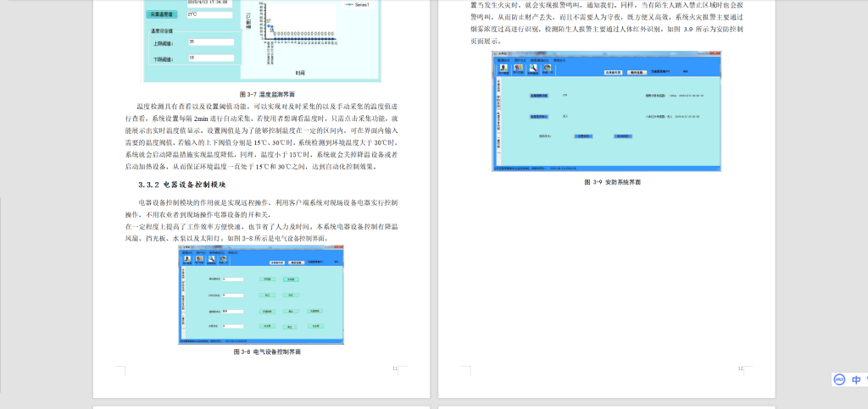This screenshot has height=409, width=868.
Task: Click the 上限阈值 field showing 35
Action: click(214, 41)
